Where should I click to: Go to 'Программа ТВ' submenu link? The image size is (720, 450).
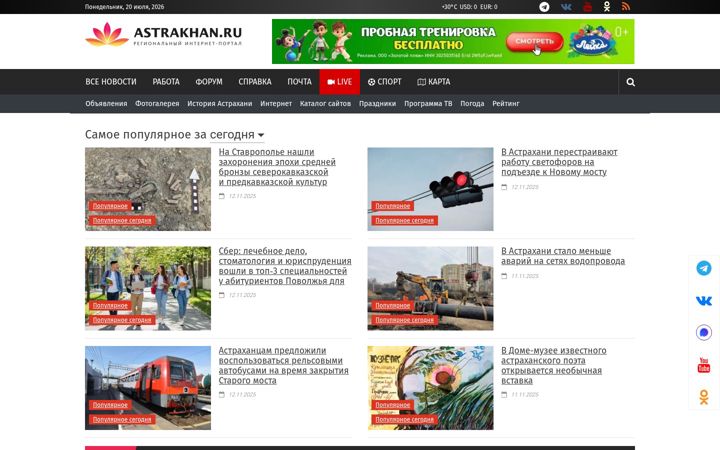click(x=428, y=104)
